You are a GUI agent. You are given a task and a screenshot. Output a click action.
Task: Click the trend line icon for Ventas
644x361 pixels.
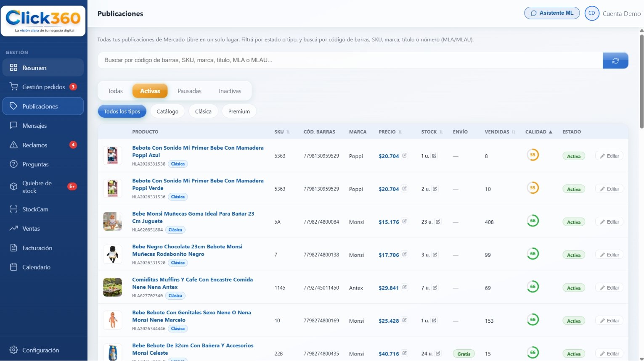(x=13, y=229)
